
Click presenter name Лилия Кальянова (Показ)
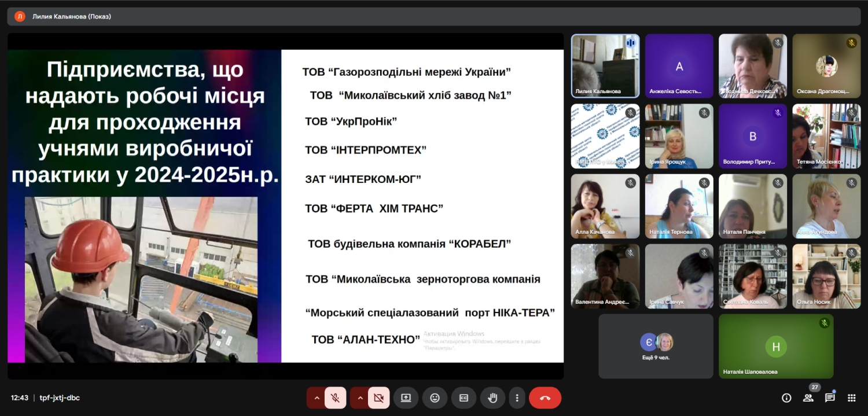[72, 16]
